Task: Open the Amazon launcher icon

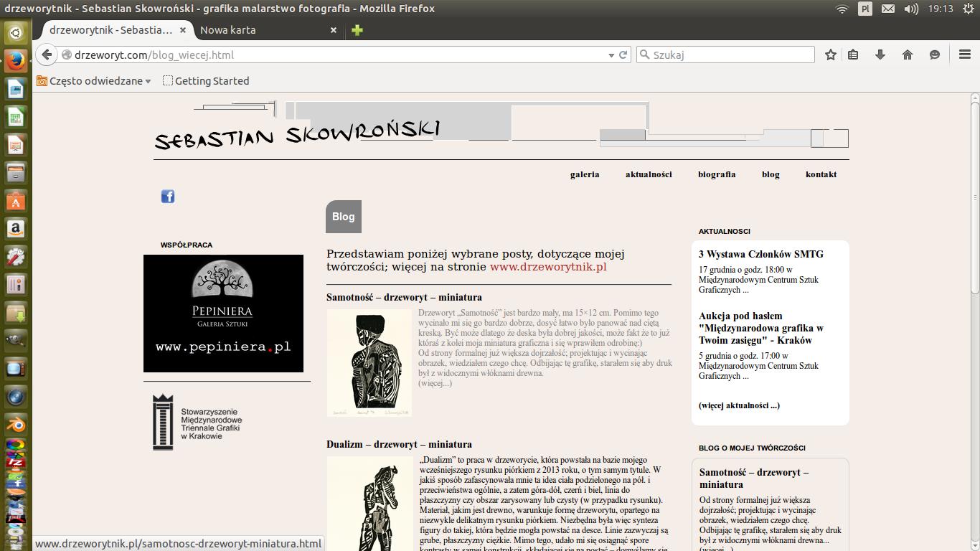Action: click(16, 229)
